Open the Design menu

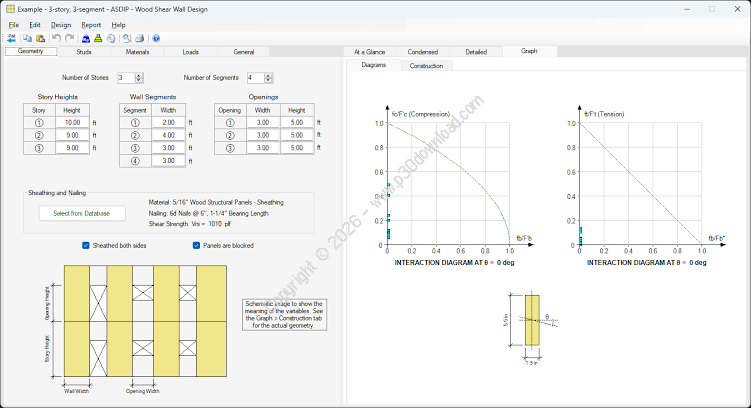point(61,25)
